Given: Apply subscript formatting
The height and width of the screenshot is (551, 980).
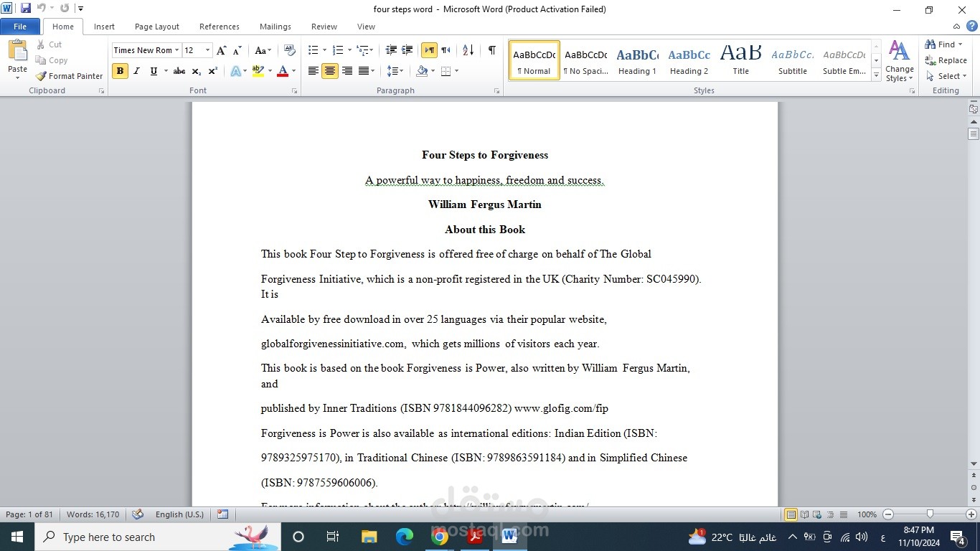Looking at the screenshot, I should coord(196,71).
